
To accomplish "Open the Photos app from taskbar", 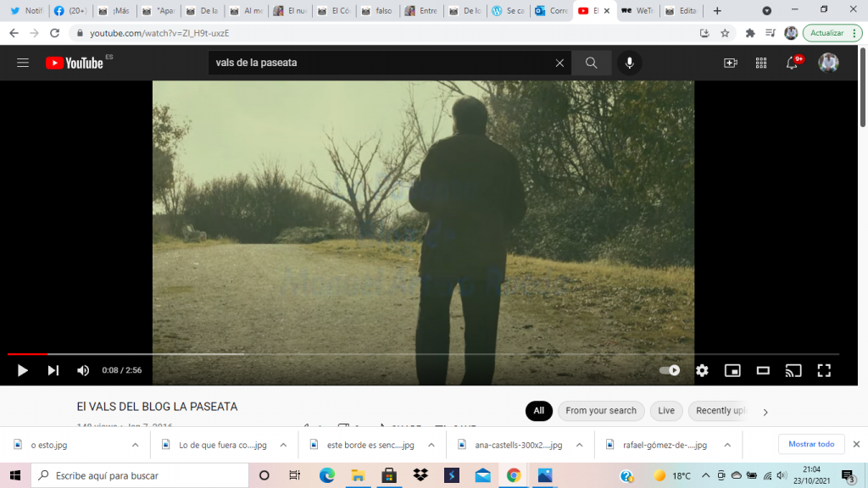I will click(x=545, y=475).
